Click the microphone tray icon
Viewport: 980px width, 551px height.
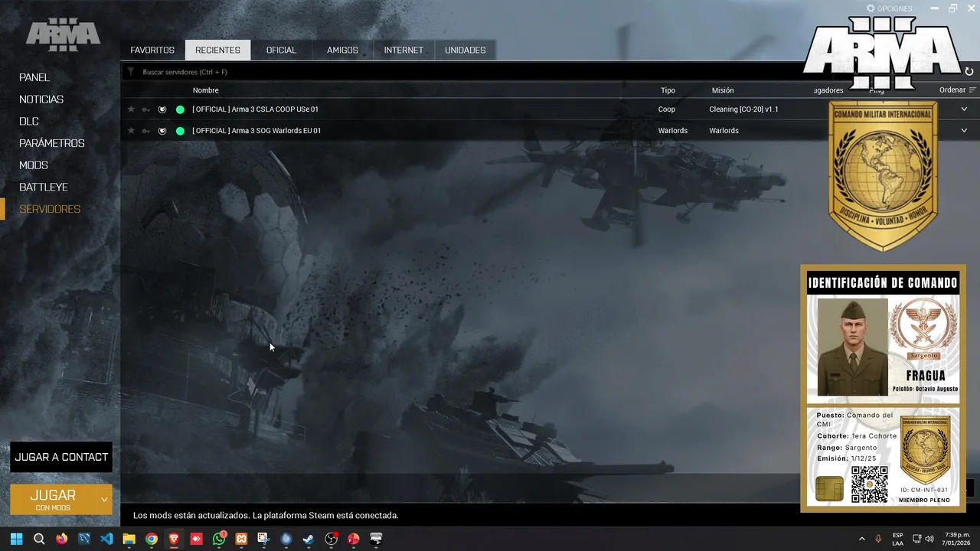tap(878, 539)
